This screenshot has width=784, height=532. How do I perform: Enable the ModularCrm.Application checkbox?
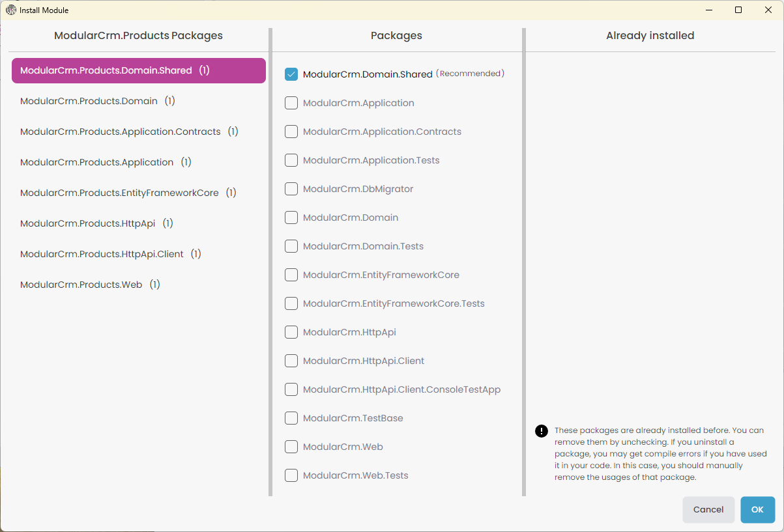[291, 103]
